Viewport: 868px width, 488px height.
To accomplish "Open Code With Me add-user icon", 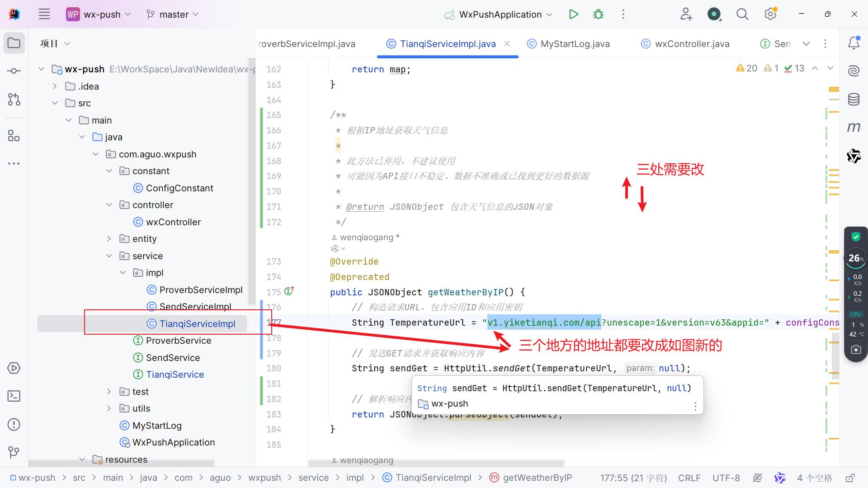I will click(686, 14).
